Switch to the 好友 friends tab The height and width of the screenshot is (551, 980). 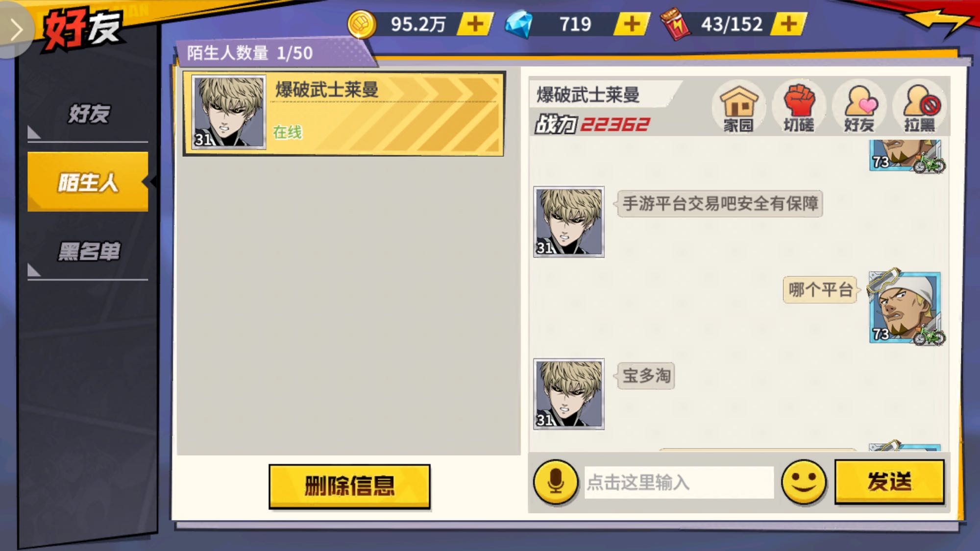(x=88, y=114)
